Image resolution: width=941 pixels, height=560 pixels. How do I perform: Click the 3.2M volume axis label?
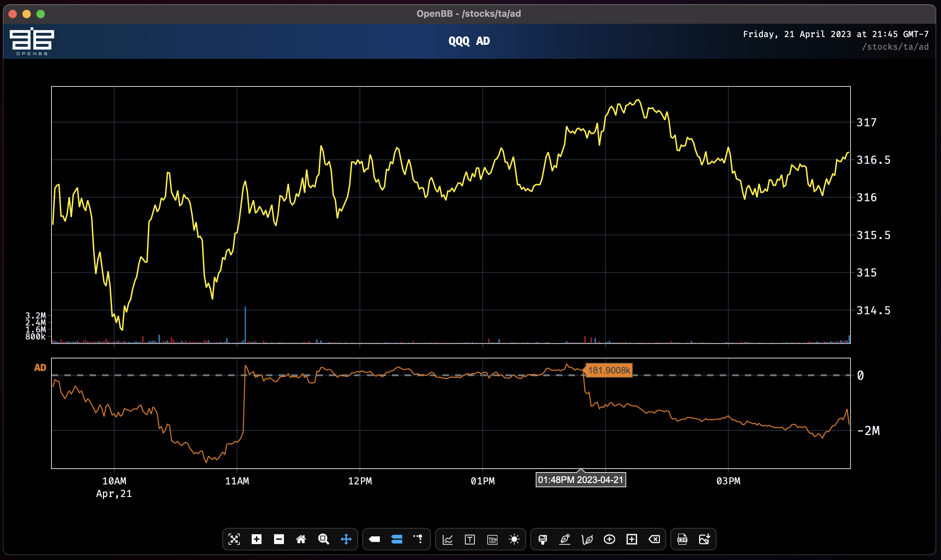(35, 315)
